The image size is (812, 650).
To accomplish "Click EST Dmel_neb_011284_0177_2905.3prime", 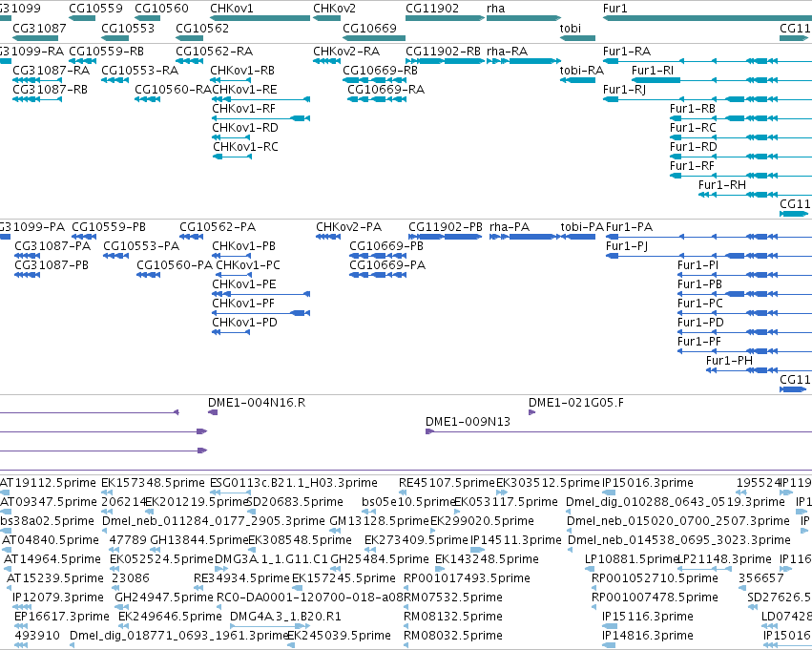I will coord(214,521).
